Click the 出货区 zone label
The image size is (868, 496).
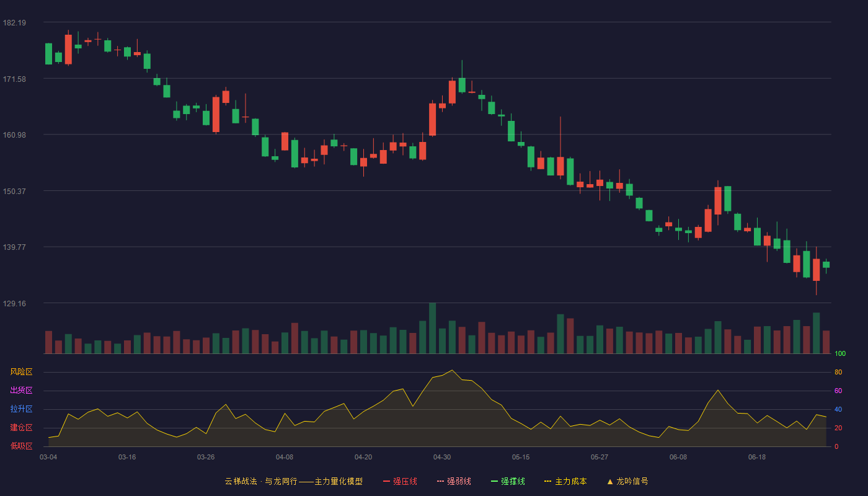[x=21, y=391]
